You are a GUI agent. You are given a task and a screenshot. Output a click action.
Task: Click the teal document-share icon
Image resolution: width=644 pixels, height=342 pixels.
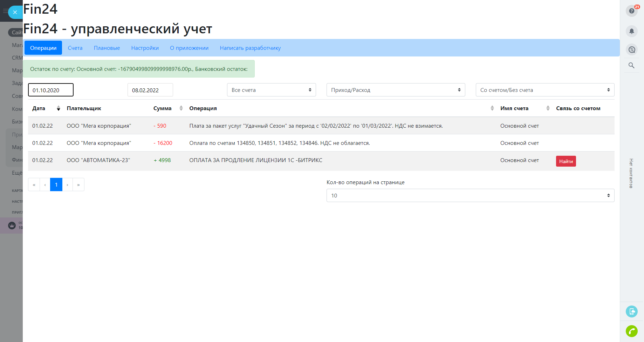coord(632,311)
